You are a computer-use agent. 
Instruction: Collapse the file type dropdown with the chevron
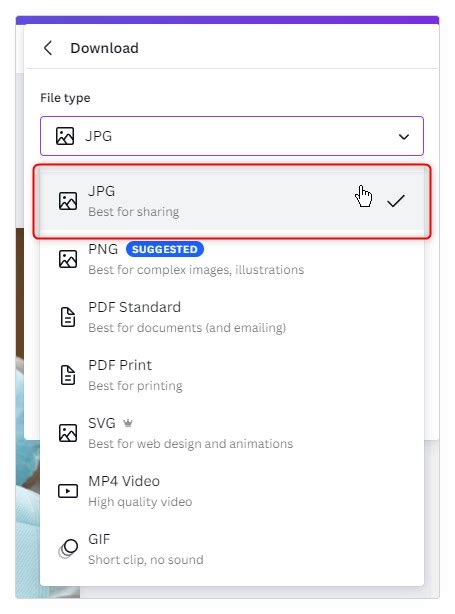click(404, 137)
